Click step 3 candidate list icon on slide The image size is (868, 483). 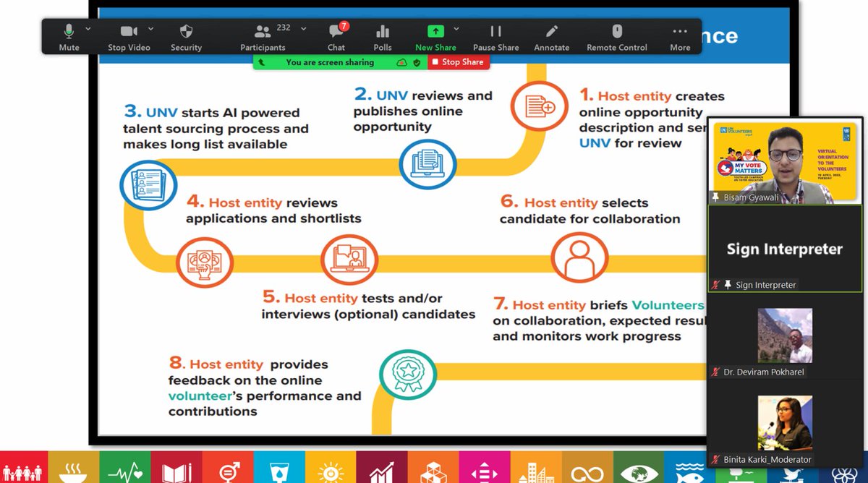coord(148,187)
